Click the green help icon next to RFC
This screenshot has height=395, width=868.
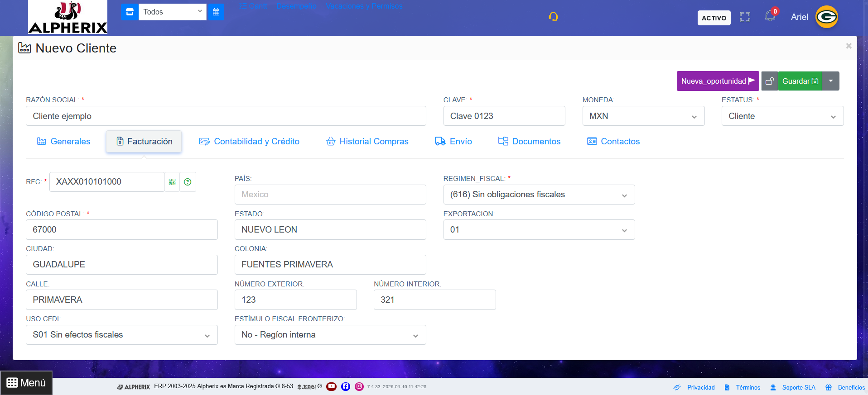(x=188, y=182)
